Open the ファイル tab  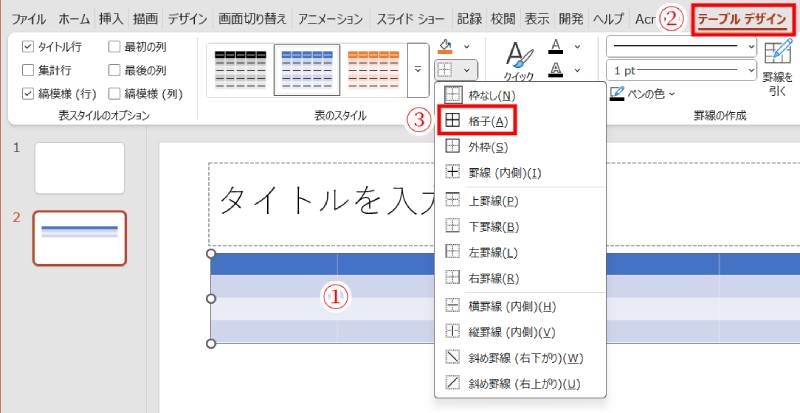pos(29,19)
